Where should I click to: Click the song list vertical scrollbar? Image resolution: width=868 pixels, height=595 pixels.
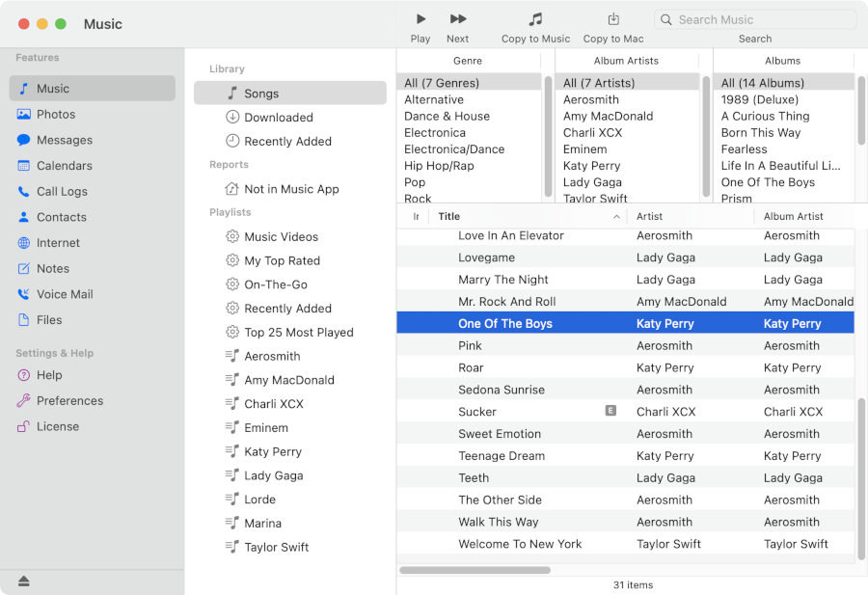861,478
